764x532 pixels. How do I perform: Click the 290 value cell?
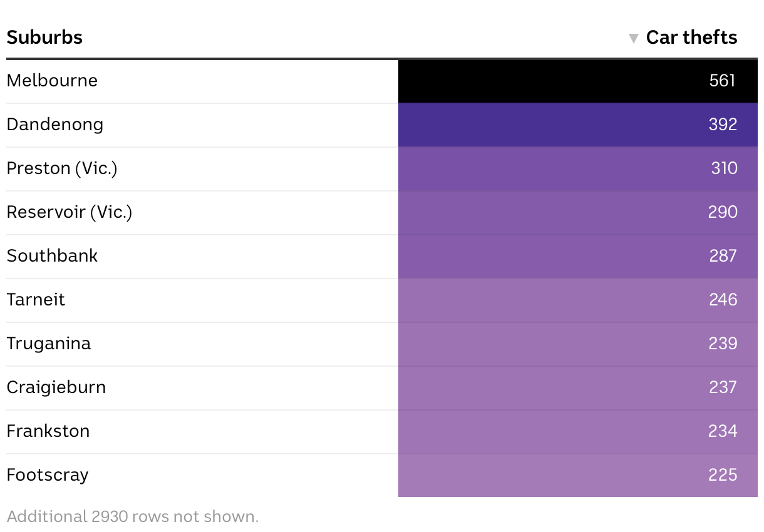pyautogui.click(x=577, y=213)
